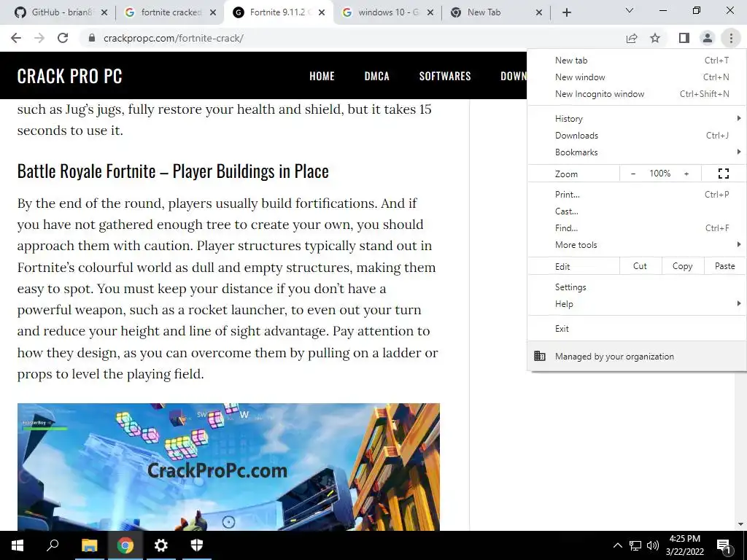Expand the Bookmarks submenu
Screen dimensions: 747x560
(x=636, y=152)
